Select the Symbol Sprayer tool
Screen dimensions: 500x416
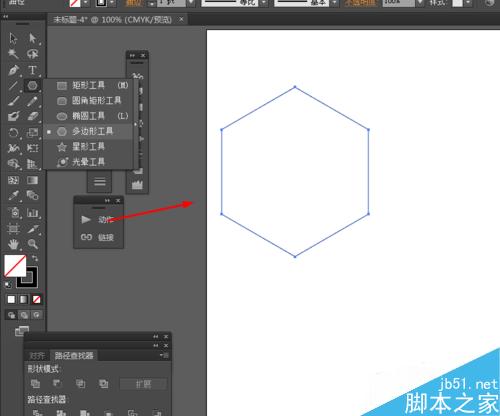[x=13, y=212]
